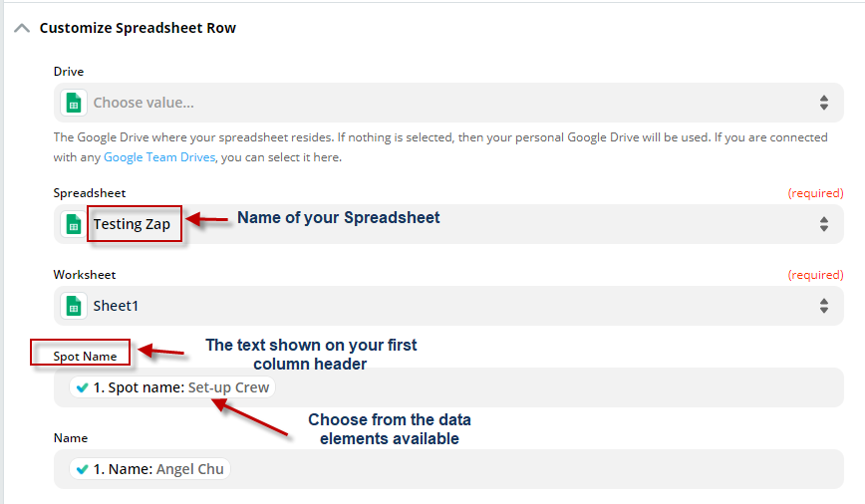Click the Spot Name field label
This screenshot has width=865, height=504.
tap(85, 356)
